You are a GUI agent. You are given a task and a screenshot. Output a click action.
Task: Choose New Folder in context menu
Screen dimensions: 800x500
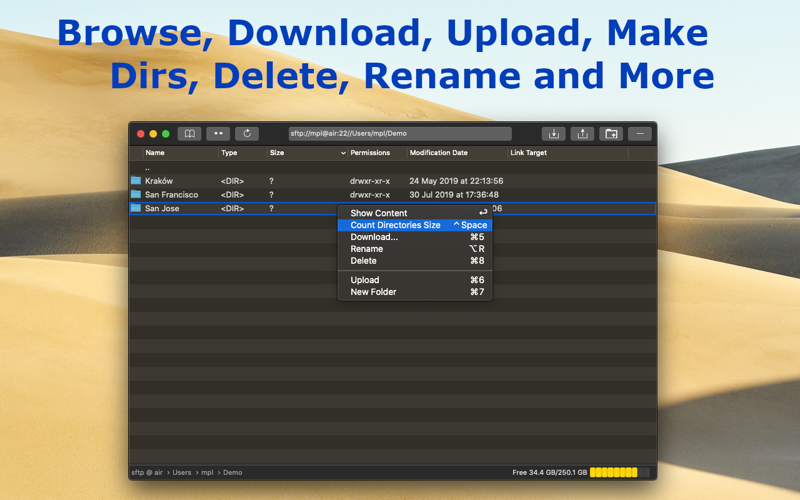(415, 292)
